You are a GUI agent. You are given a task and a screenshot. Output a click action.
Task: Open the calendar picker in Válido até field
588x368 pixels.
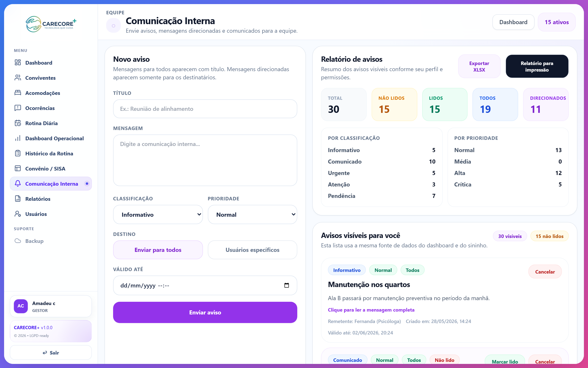tap(286, 285)
